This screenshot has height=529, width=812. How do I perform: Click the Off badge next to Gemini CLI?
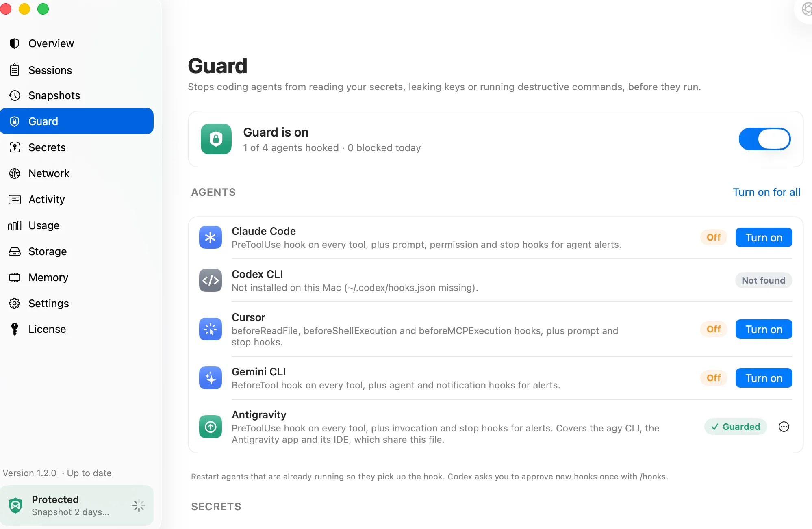[714, 378]
